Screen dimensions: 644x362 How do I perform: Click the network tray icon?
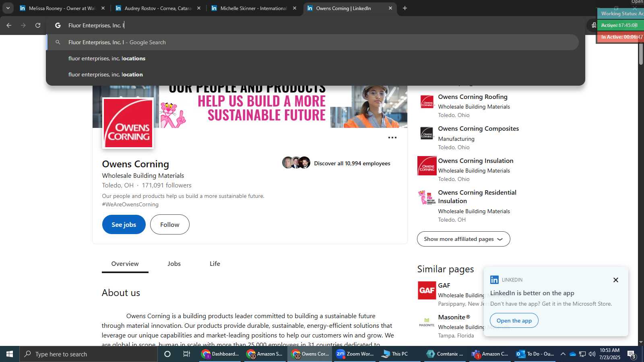click(582, 354)
